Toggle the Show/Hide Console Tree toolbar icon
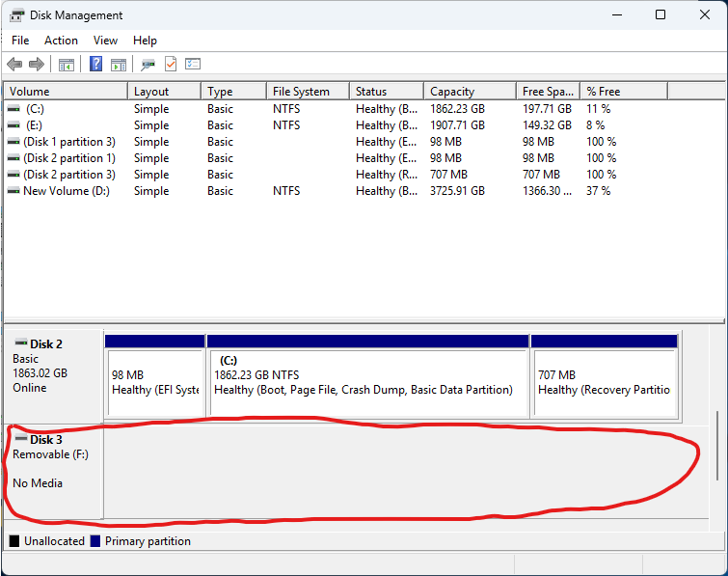The width and height of the screenshot is (728, 576). [67, 65]
